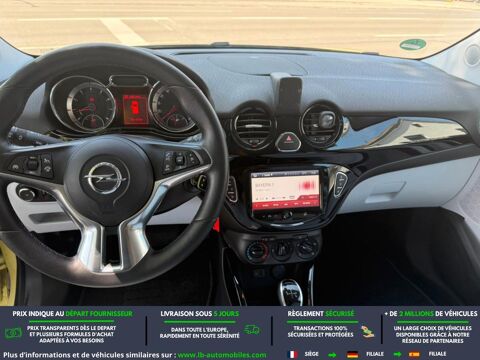Click the 'Règlement sécurisé' heading
The image size is (480, 360).
click(321, 314)
